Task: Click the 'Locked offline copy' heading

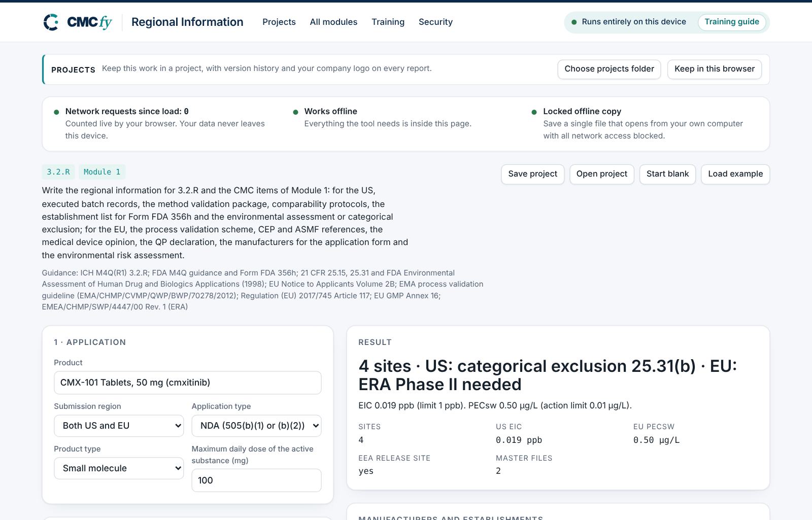Action: [582, 111]
